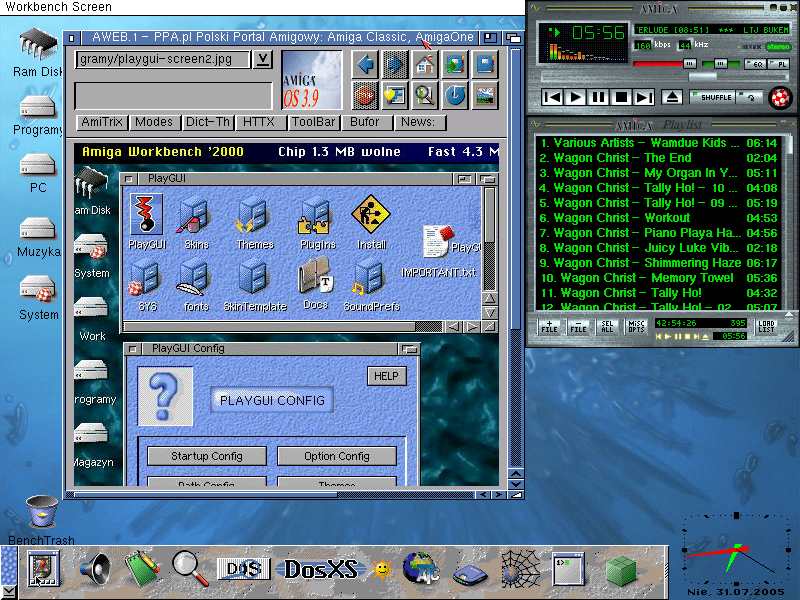Toggle the PL playlist button in AmigaAMP
Image resolution: width=800 pixels, height=600 pixels.
point(779,64)
